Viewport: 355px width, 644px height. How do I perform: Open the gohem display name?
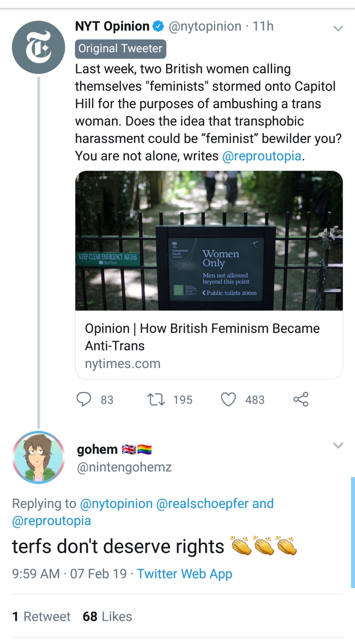97,449
